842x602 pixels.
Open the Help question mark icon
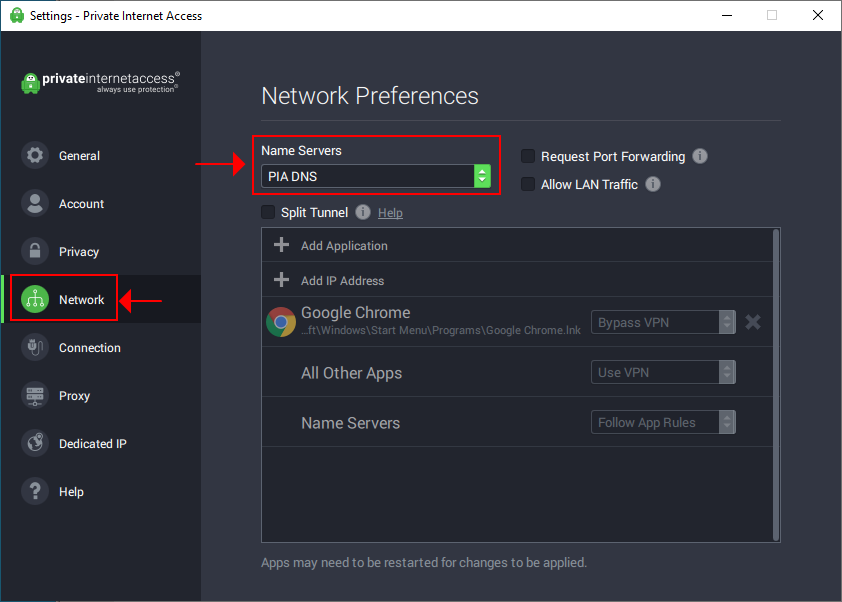coord(36,491)
